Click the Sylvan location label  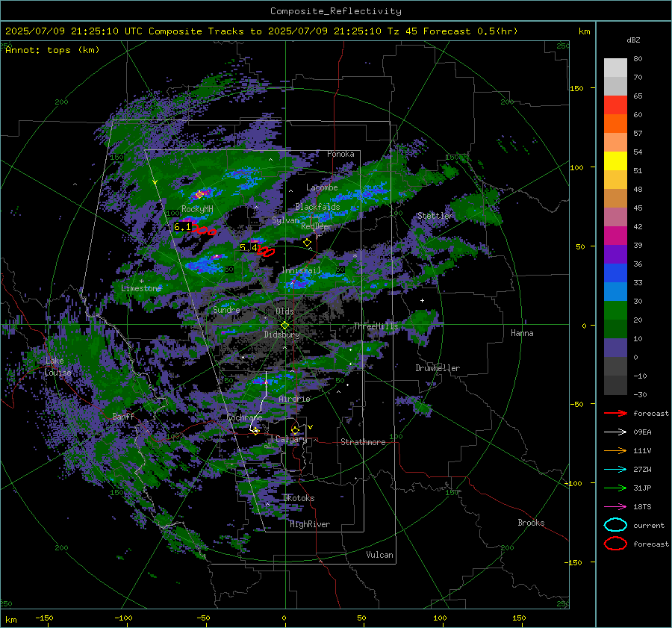[285, 220]
